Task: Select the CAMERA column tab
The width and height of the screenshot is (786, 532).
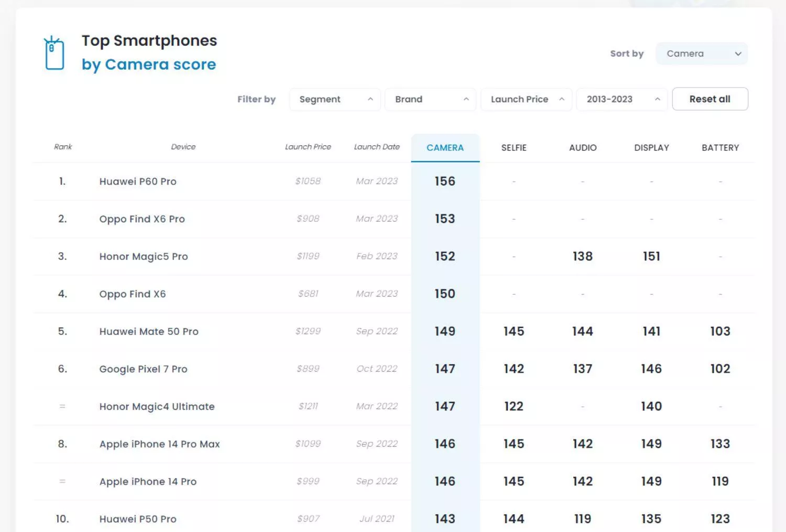Action: [445, 148]
